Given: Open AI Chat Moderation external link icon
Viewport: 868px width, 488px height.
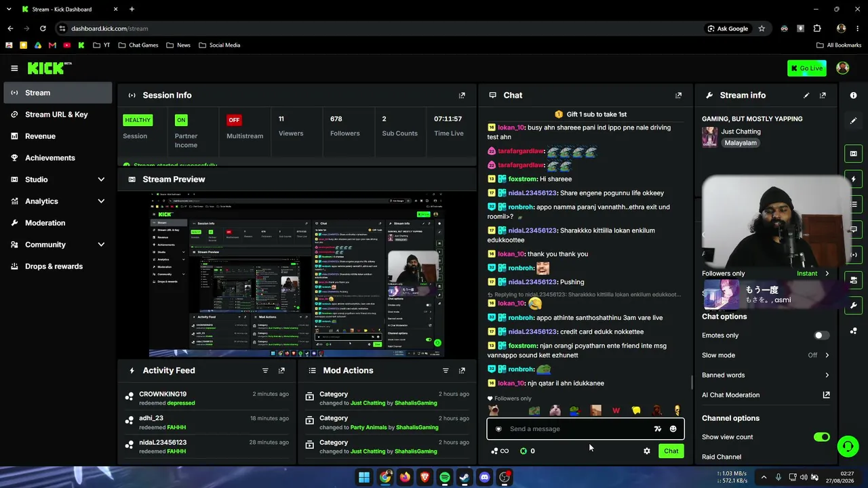Looking at the screenshot, I should (826, 395).
